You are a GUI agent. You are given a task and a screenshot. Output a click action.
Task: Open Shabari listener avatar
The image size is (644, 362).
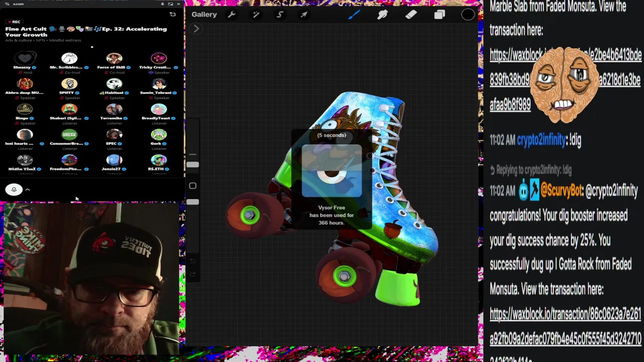(x=69, y=109)
